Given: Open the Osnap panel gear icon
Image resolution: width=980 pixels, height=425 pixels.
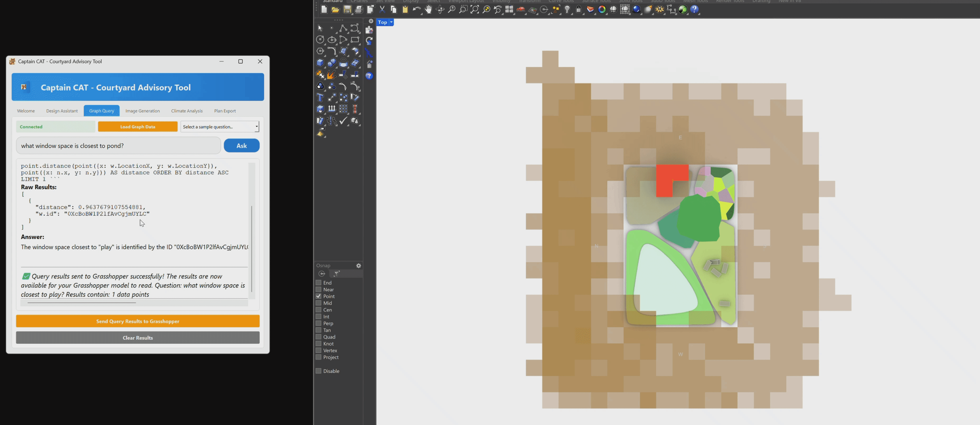Looking at the screenshot, I should tap(358, 266).
